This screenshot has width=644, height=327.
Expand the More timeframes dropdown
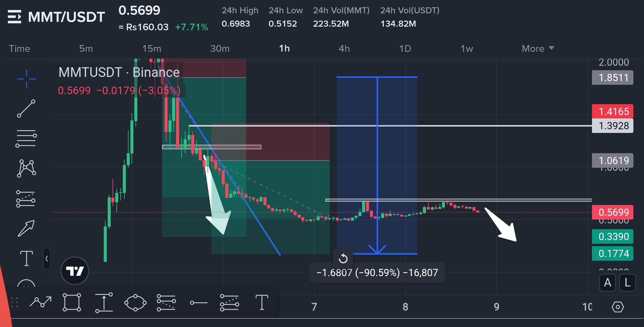click(x=538, y=48)
